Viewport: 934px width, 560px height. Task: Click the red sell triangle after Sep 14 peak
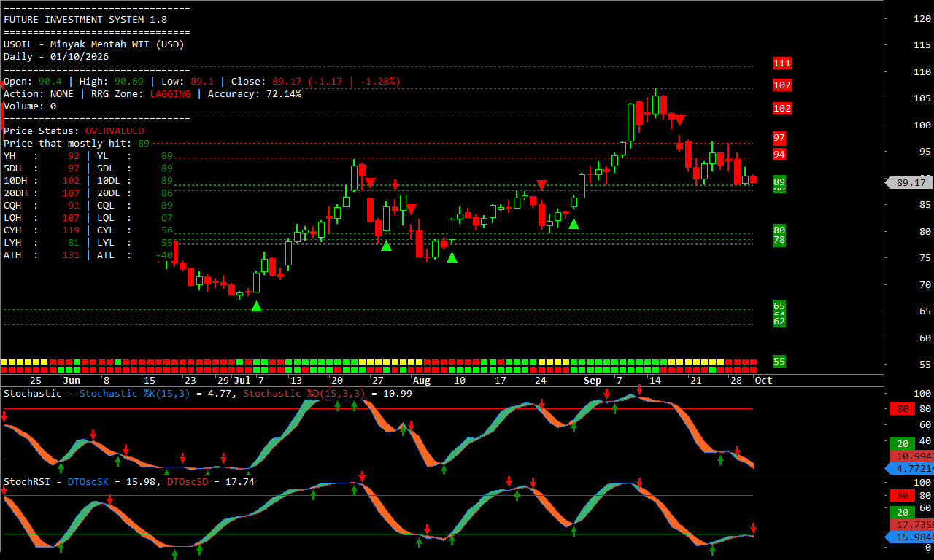click(679, 120)
